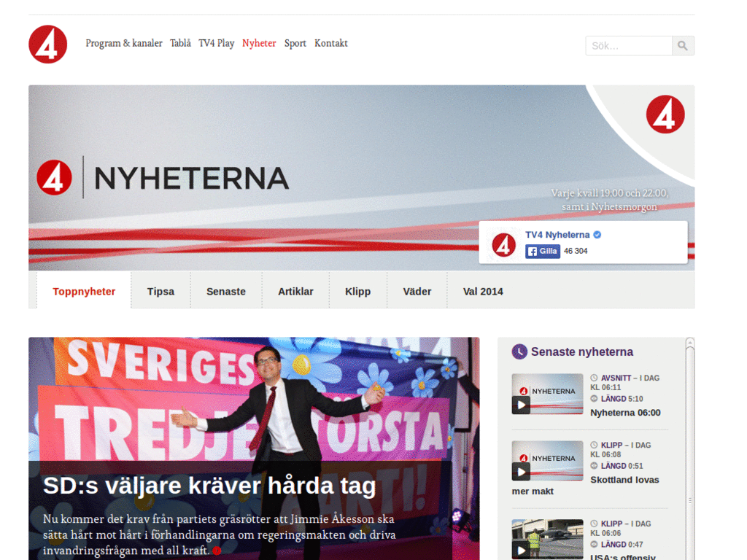
Task: Switch to Toppnyheter tab
Action: (x=84, y=292)
